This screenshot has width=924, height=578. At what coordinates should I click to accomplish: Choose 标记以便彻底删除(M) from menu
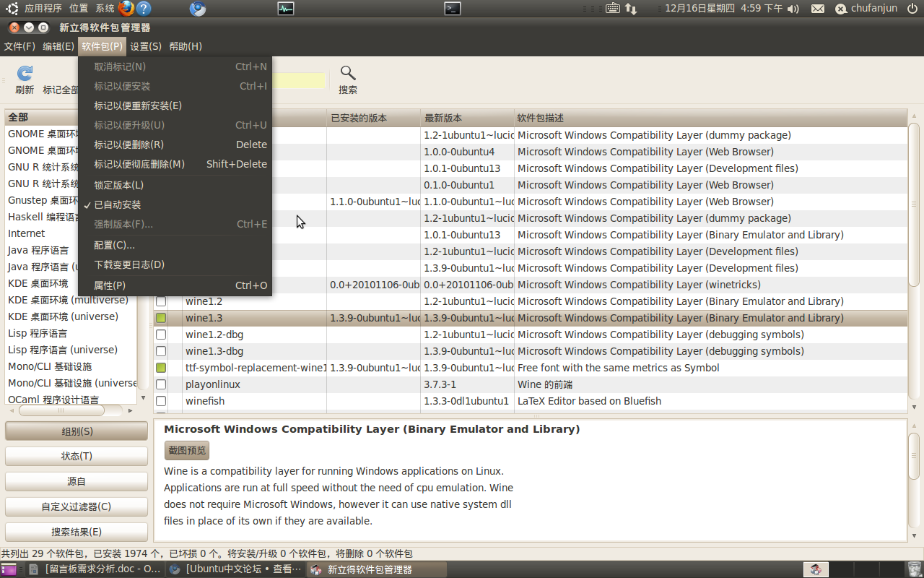pyautogui.click(x=175, y=164)
